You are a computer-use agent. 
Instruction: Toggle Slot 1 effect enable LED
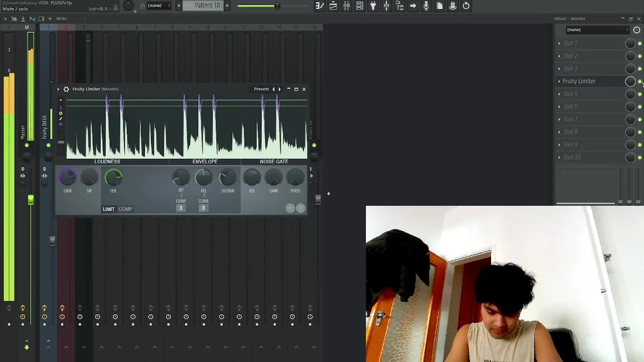639,43
